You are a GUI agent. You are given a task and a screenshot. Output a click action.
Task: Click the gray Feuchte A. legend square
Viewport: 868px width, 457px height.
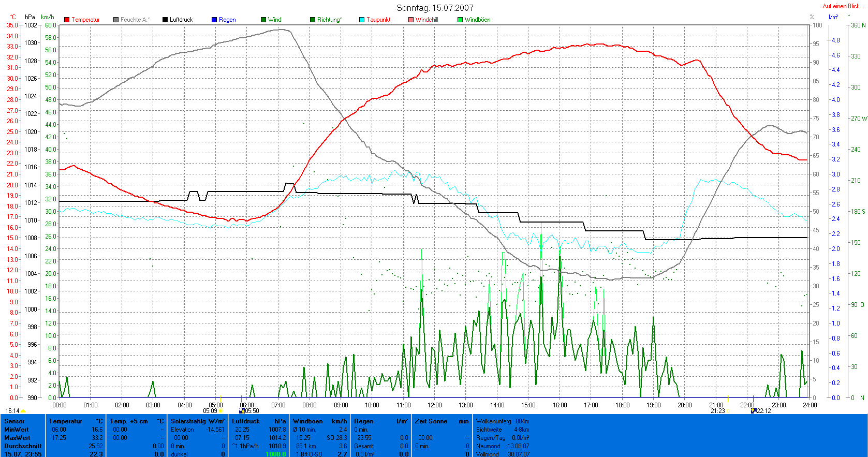116,20
